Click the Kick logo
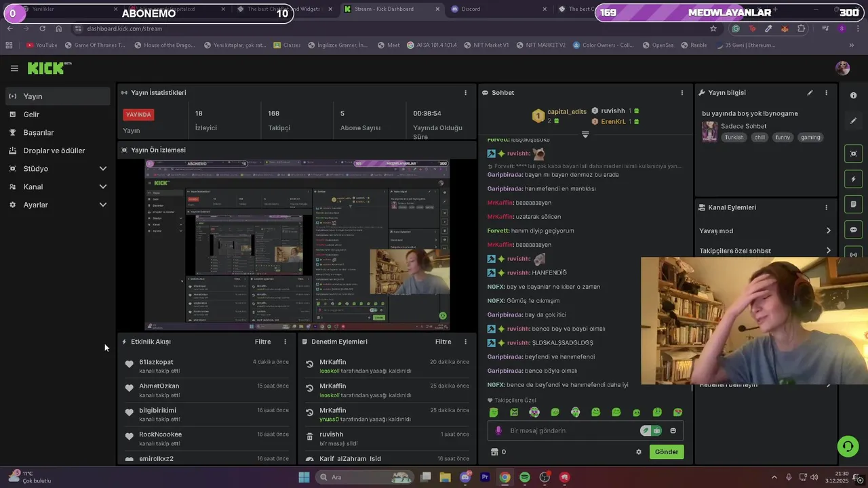Viewport: 868px width, 488px height. [49, 68]
